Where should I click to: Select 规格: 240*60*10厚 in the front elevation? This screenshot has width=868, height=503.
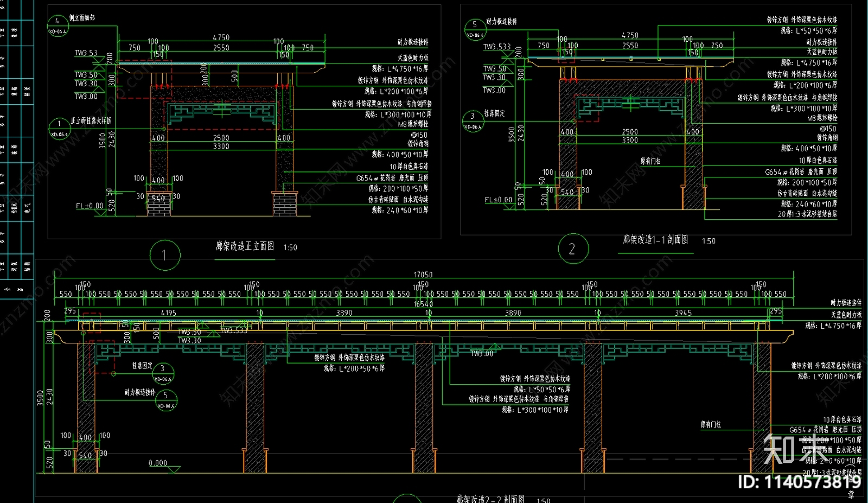pyautogui.click(x=400, y=211)
